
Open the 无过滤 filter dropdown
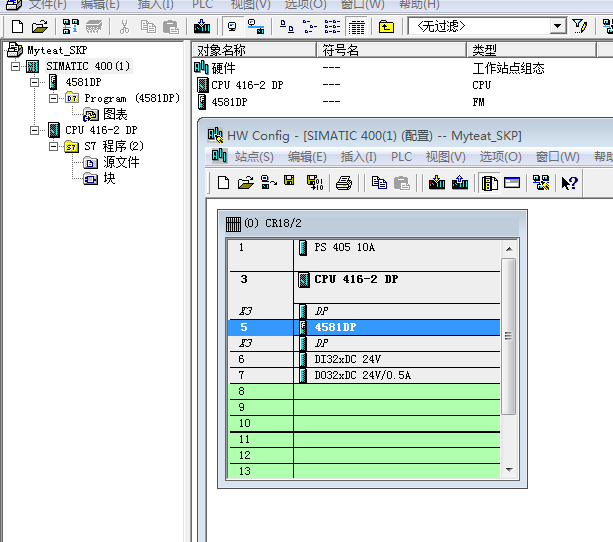557,27
